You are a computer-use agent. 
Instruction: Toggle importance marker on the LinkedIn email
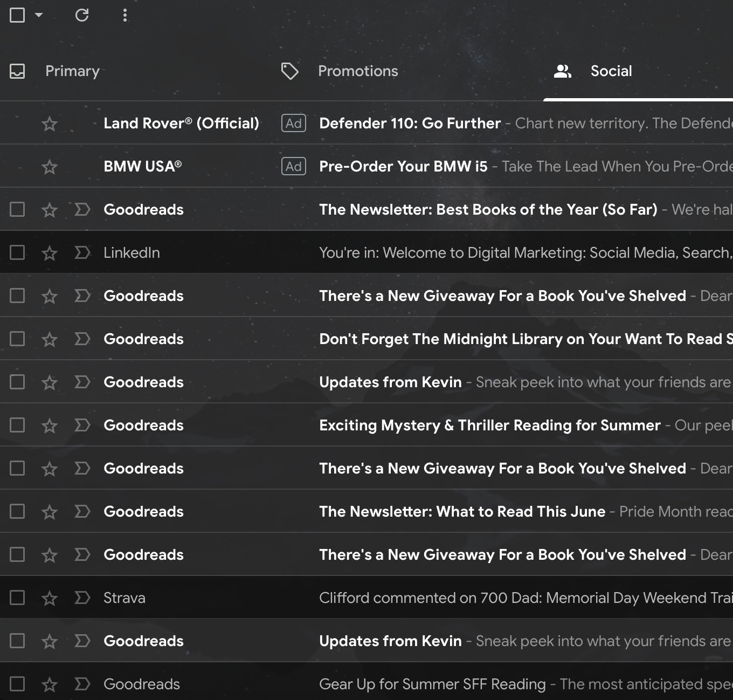pos(82,252)
